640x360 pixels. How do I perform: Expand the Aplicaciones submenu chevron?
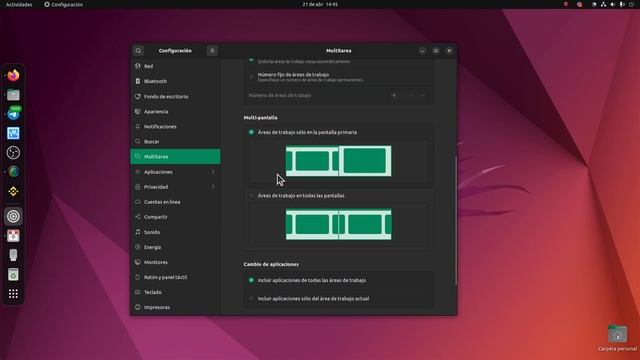click(x=213, y=172)
